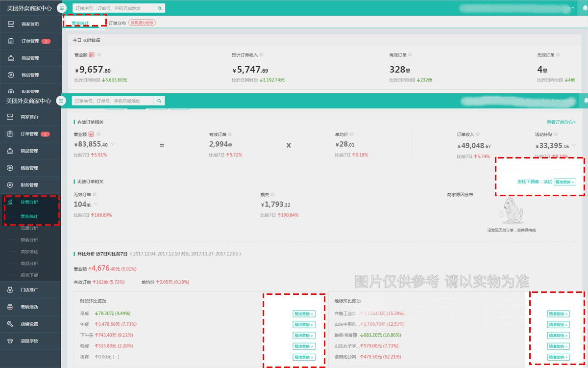Select 报表下载 in the sidebar submenu
The image size is (588, 368).
coord(29,275)
